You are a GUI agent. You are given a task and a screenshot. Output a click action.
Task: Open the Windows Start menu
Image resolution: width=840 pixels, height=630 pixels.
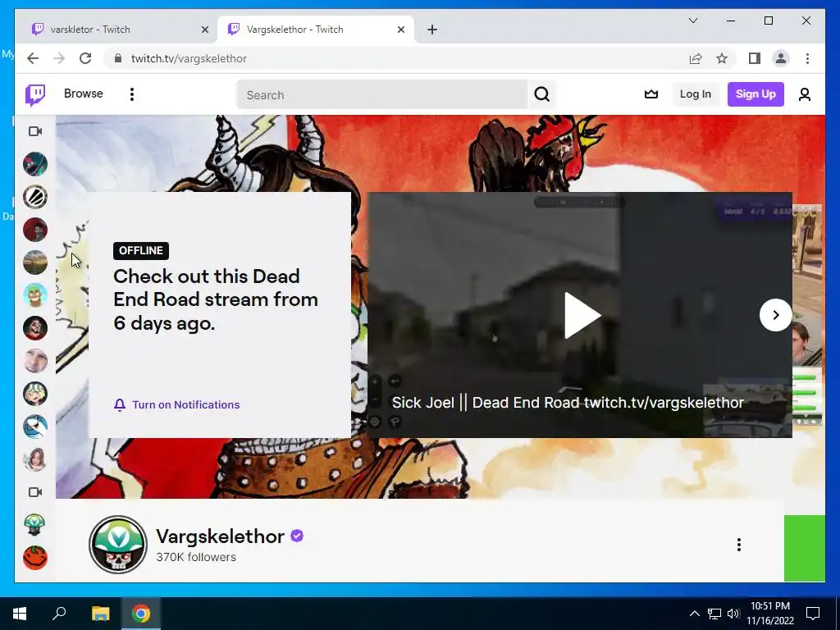click(20, 614)
